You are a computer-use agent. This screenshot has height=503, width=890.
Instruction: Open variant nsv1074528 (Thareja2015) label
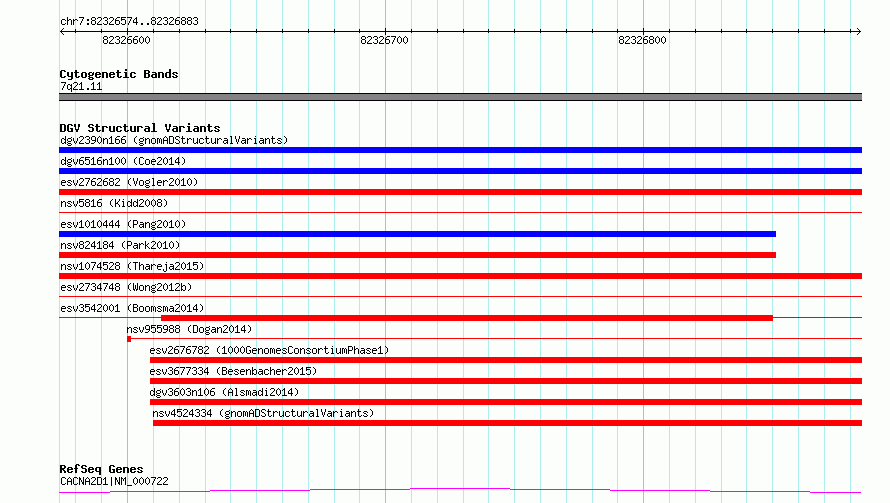tap(132, 266)
